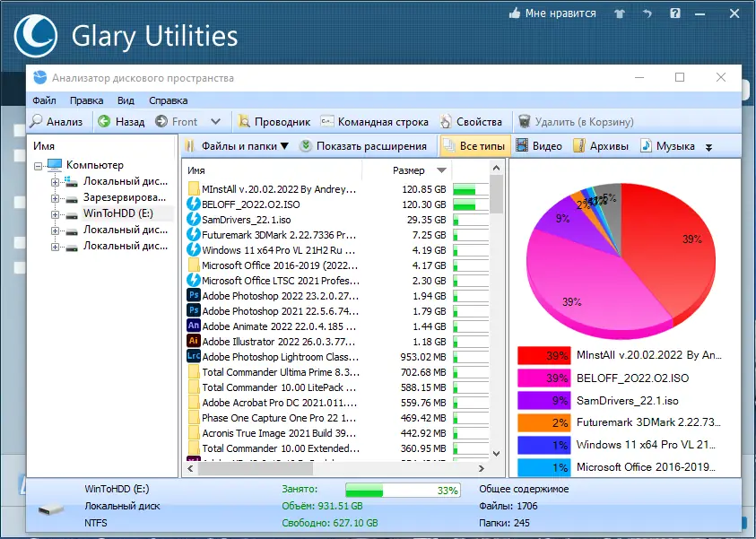Screen dimensions: 756x539
Task: Click the Adobe Animate An icon
Action: tap(194, 326)
